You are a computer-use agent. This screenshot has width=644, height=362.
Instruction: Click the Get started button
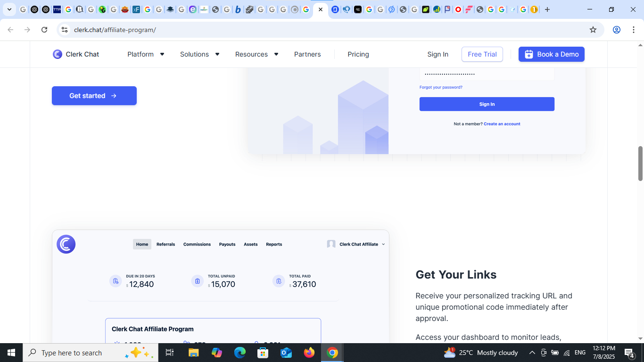point(94,96)
